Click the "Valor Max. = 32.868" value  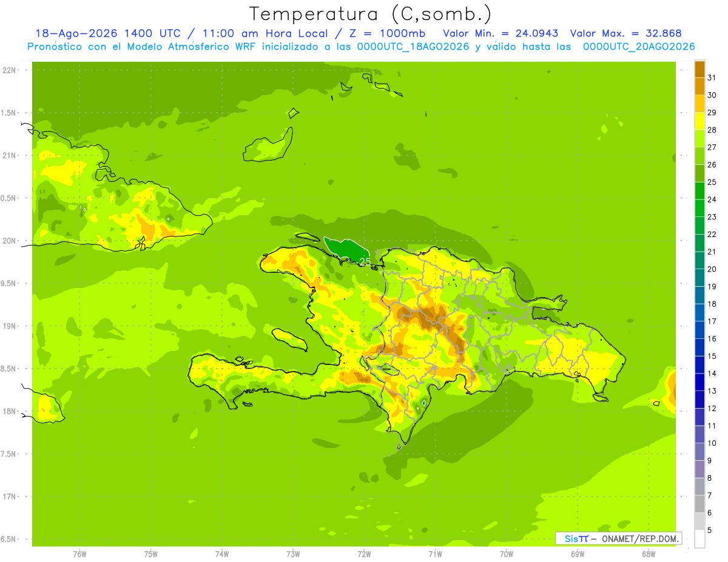625,33
